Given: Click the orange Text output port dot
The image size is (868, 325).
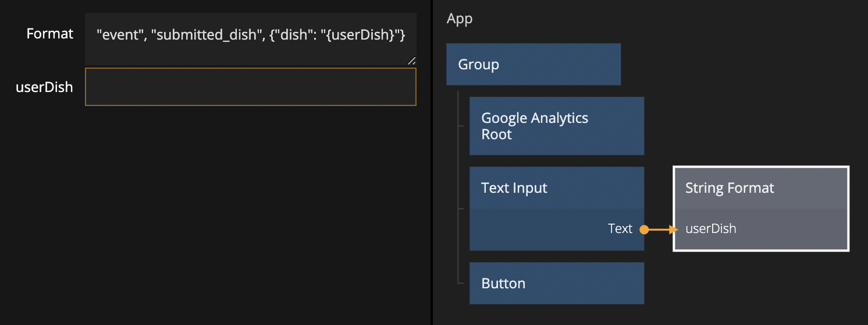Looking at the screenshot, I should point(644,229).
